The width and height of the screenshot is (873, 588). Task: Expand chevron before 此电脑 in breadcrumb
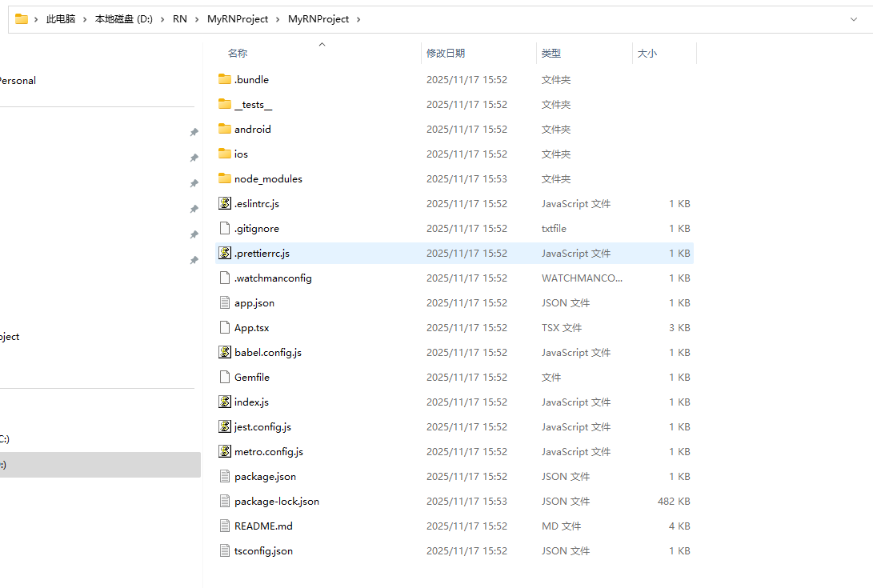36,19
